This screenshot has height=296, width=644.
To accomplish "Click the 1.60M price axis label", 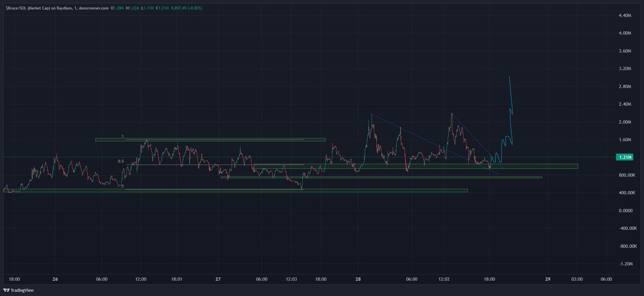I will 625,140.
